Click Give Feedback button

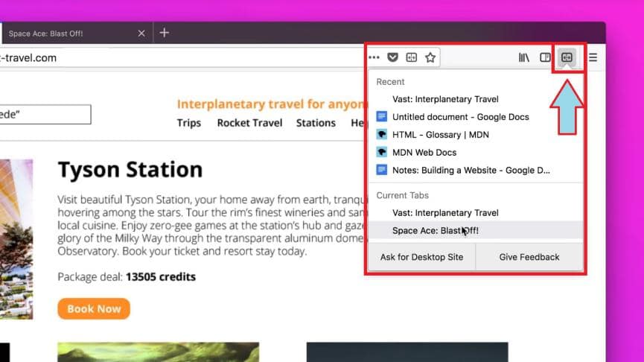coord(529,257)
